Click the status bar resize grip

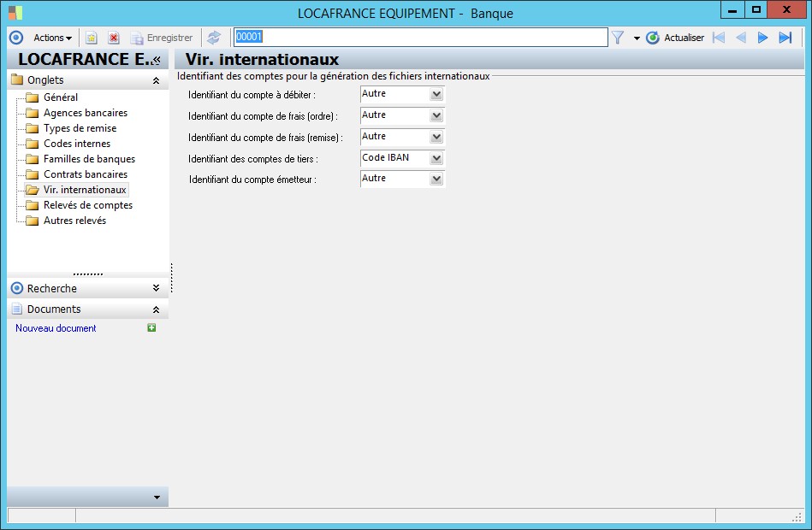(797, 516)
